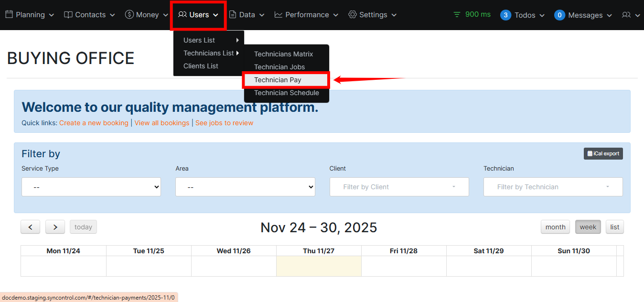Click the Data document icon
The image size is (644, 302).
click(233, 15)
